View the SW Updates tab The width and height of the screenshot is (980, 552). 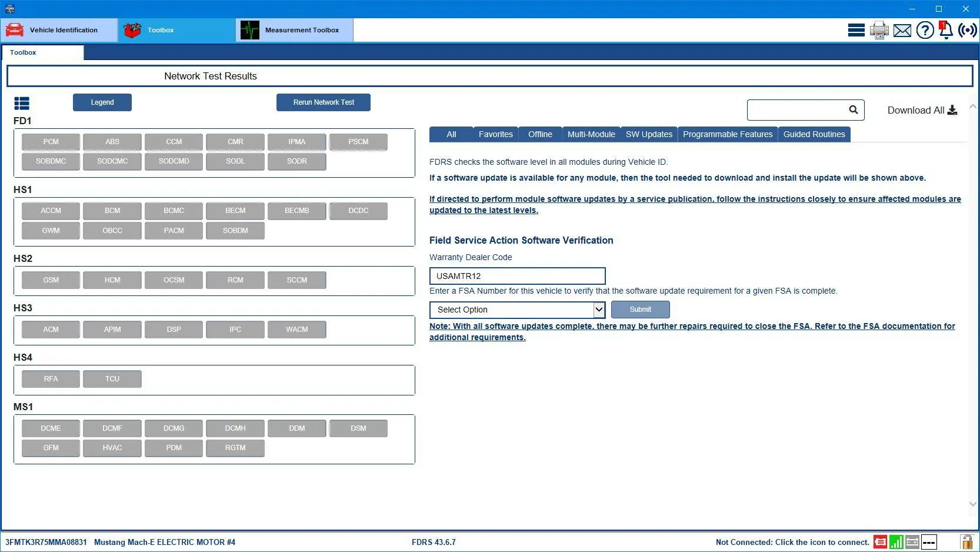(x=649, y=134)
